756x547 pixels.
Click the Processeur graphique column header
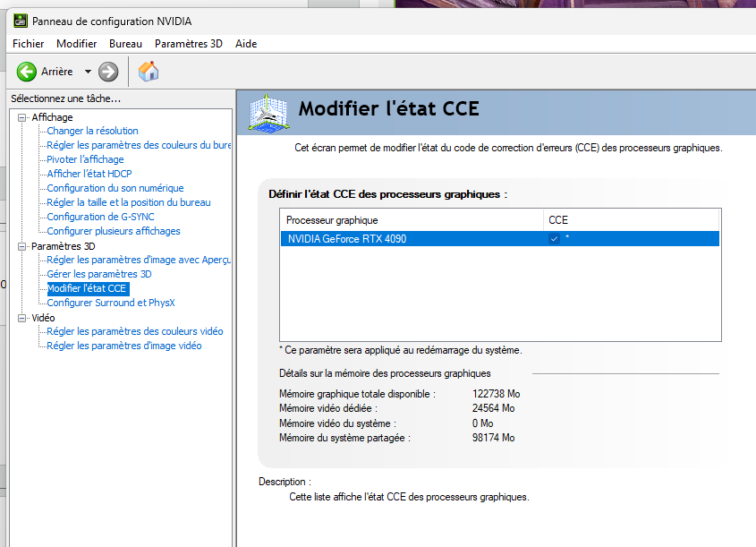[412, 220]
